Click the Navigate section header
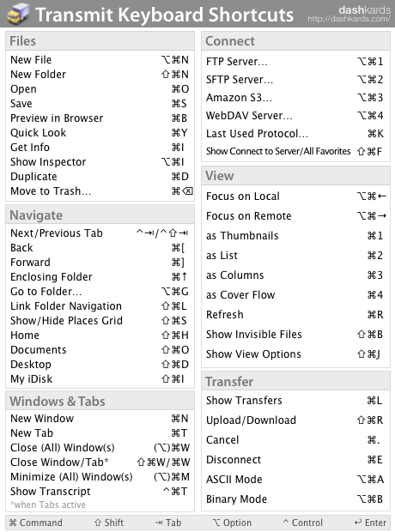Screen dimensions: 395x532 pos(100,215)
